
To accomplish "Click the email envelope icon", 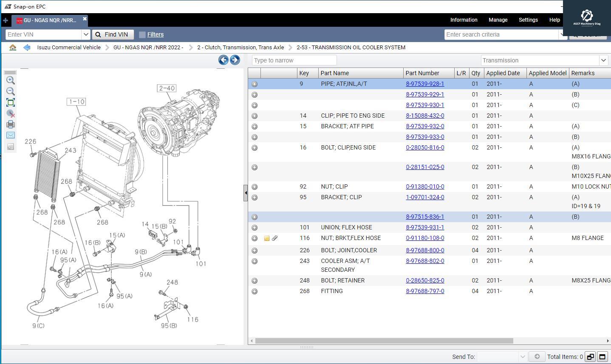I will tap(11, 135).
